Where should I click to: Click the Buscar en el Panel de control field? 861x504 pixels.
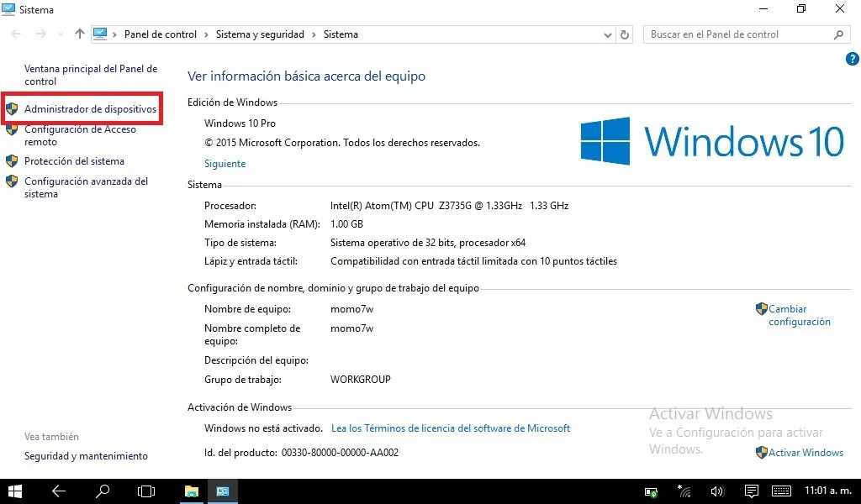tap(747, 34)
